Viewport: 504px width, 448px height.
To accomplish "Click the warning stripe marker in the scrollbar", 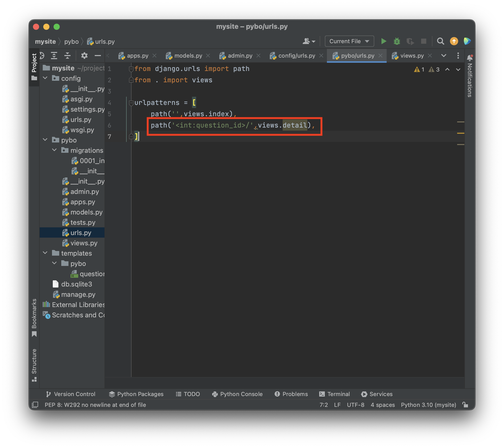I will pyautogui.click(x=460, y=133).
